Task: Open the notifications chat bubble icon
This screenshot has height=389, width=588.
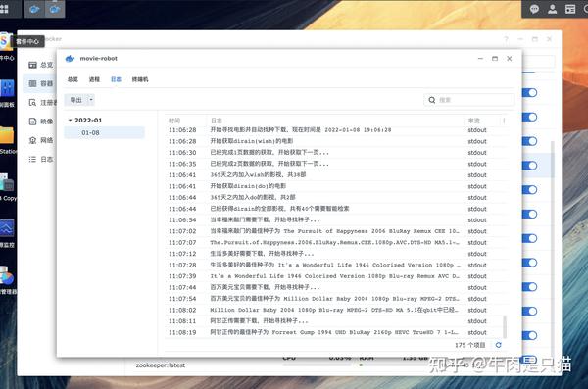Action: pyautogui.click(x=534, y=9)
